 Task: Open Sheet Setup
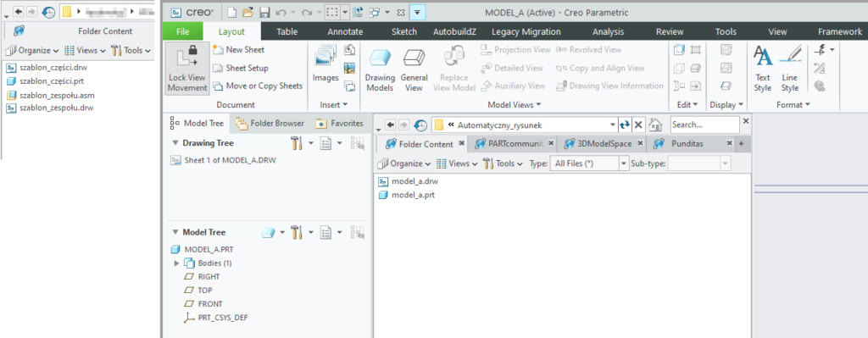click(241, 68)
